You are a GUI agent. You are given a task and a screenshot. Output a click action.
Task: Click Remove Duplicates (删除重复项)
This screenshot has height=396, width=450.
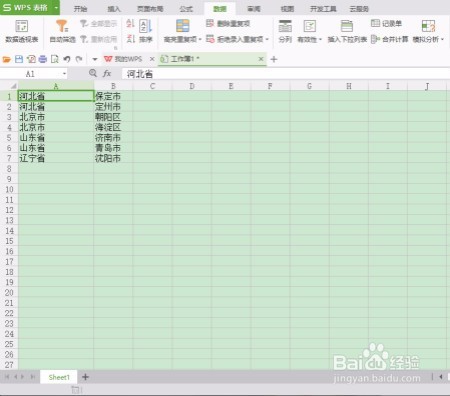tap(228, 23)
